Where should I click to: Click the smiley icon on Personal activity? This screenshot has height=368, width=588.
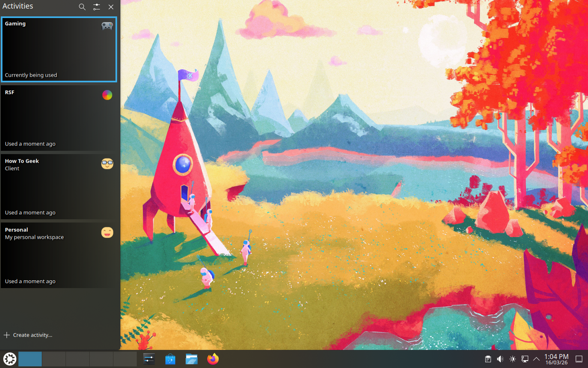[107, 233]
